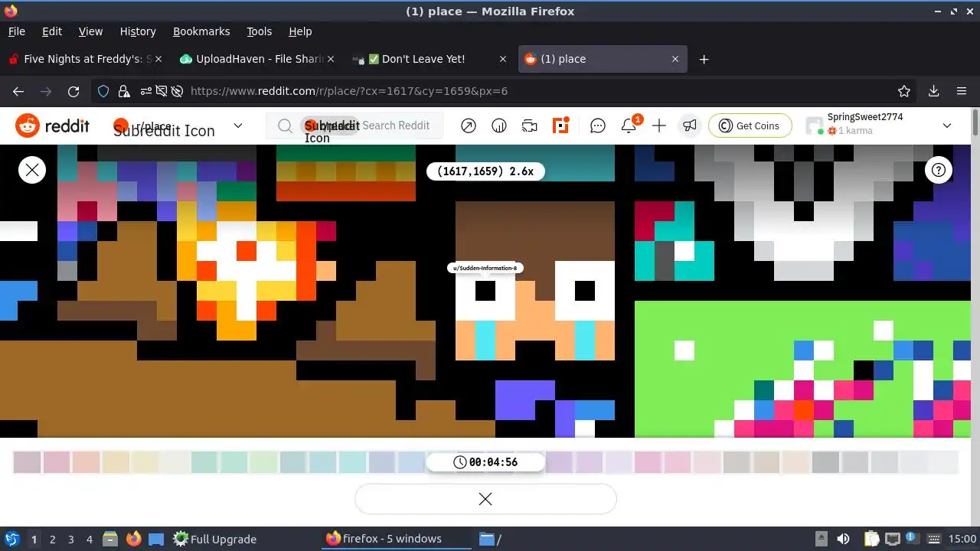The height and width of the screenshot is (551, 980).
Task: Click the 15:00 clock
Action: 962,539
